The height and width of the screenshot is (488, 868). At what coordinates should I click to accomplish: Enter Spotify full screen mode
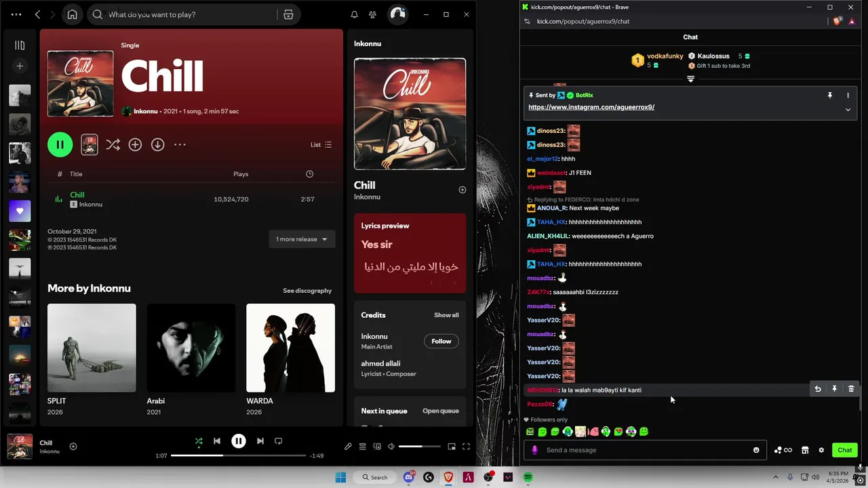click(466, 447)
